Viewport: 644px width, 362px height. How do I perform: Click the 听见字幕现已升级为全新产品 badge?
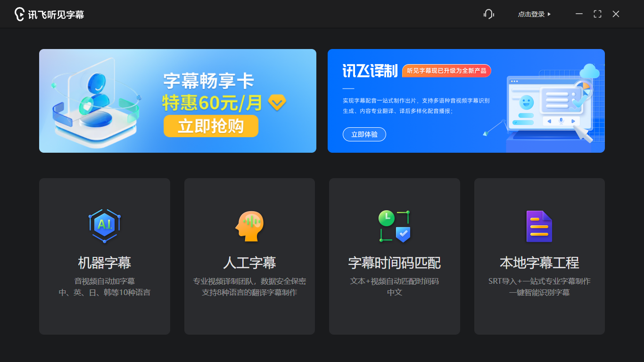coord(446,71)
